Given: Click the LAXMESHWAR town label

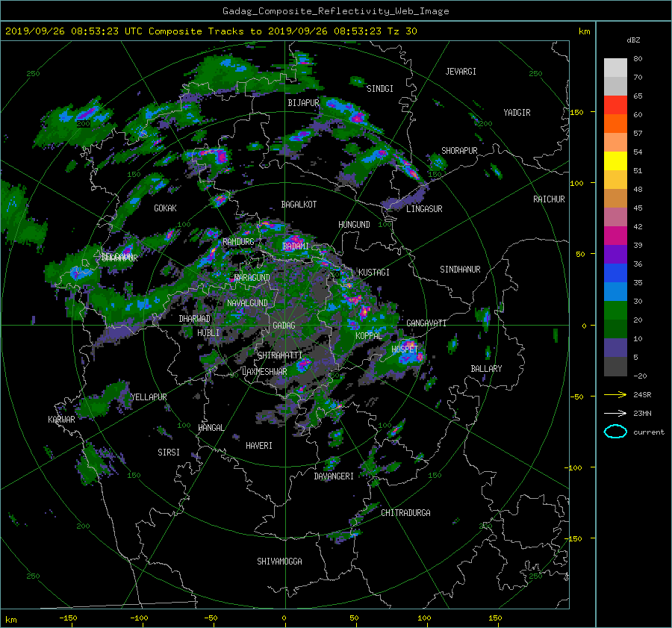Looking at the screenshot, I should pyautogui.click(x=264, y=372).
